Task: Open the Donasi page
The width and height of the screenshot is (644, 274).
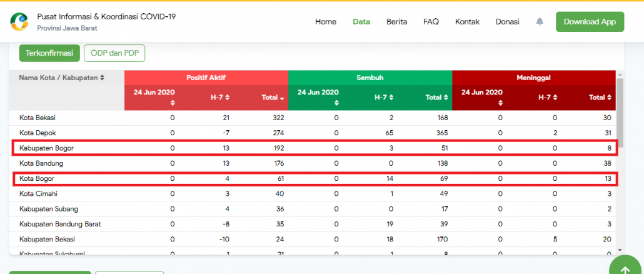Action: coord(507,22)
